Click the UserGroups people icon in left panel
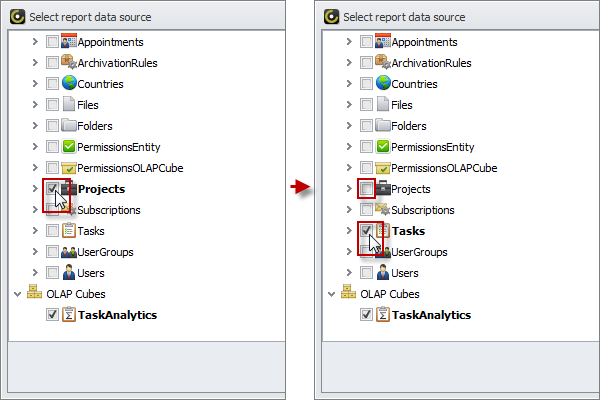The height and width of the screenshot is (400, 600). point(69,252)
